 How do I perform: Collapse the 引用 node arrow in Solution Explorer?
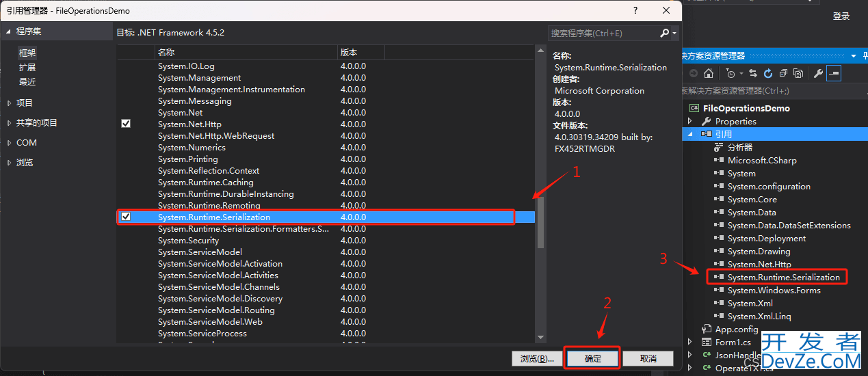[690, 134]
